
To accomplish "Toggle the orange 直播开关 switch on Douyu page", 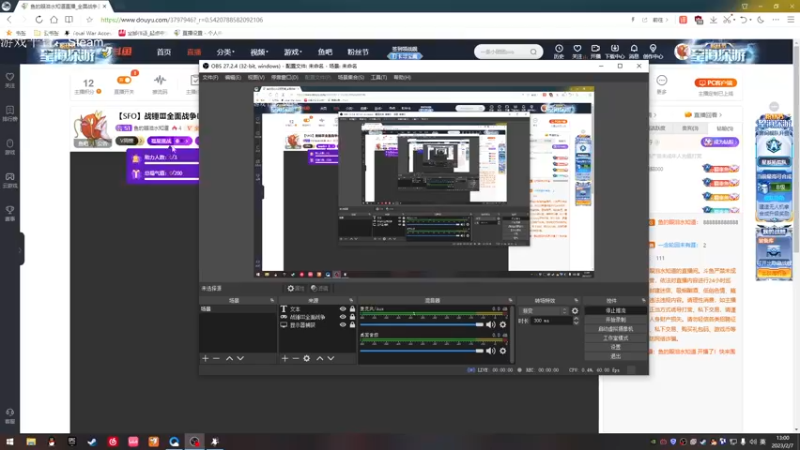I will (124, 80).
